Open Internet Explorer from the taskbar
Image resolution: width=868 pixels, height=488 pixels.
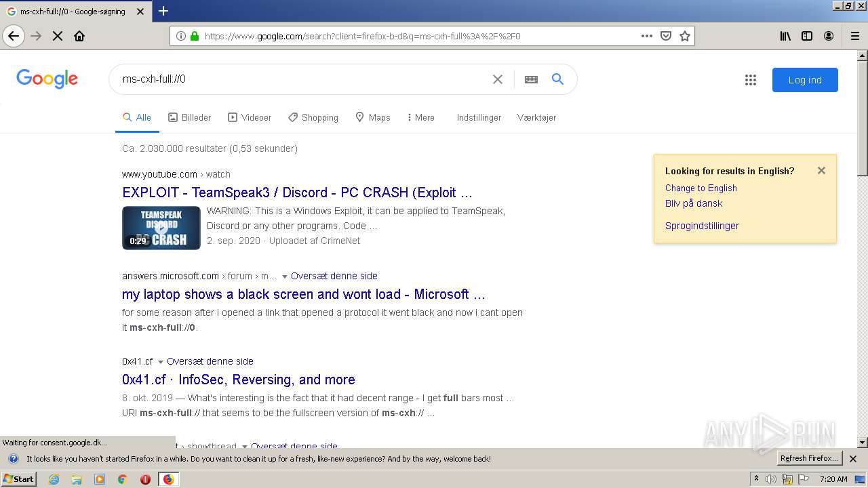click(x=54, y=479)
